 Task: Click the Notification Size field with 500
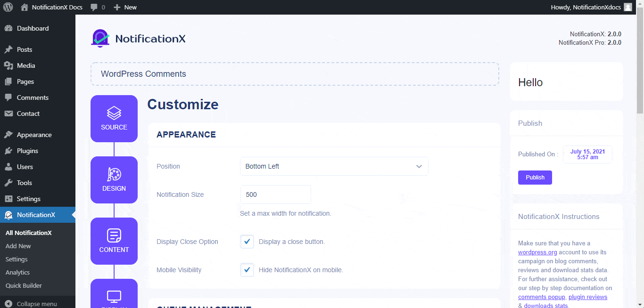tap(276, 195)
